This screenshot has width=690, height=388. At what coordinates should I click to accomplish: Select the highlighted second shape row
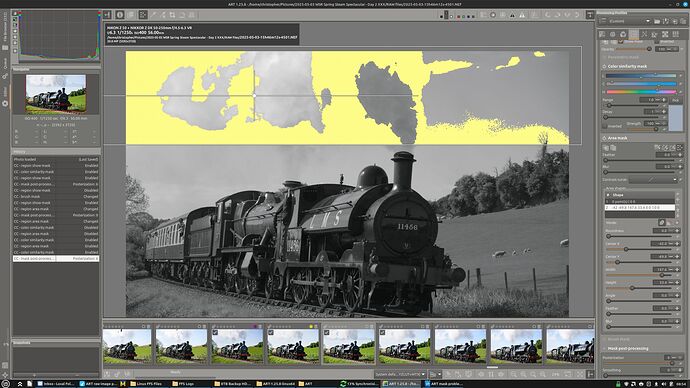click(x=640, y=207)
